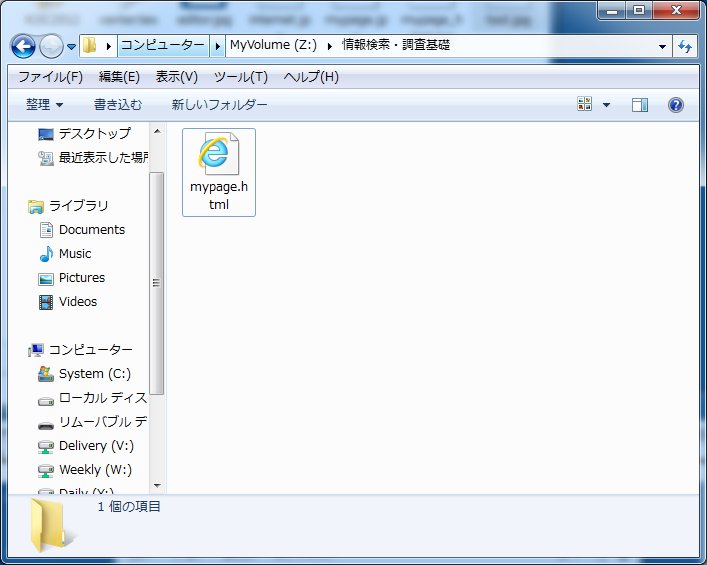
Task: Open the address bar previous locations dropdown
Action: (662, 46)
